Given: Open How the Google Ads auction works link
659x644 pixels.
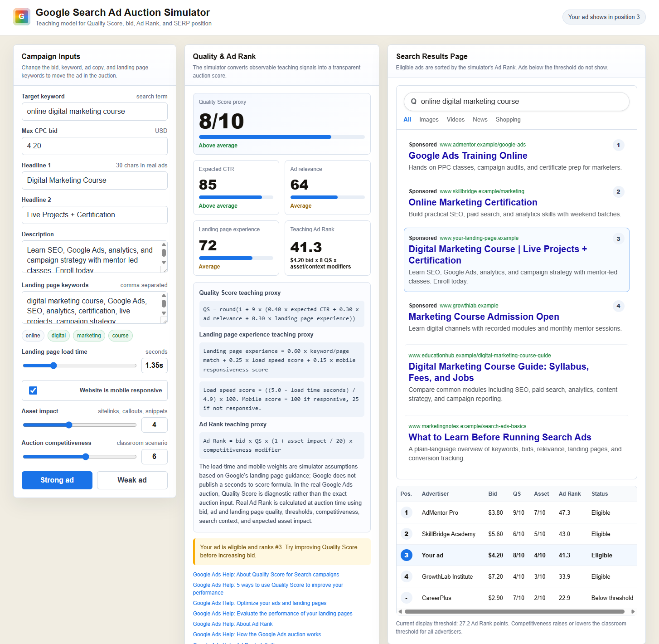Looking at the screenshot, I should (257, 634).
